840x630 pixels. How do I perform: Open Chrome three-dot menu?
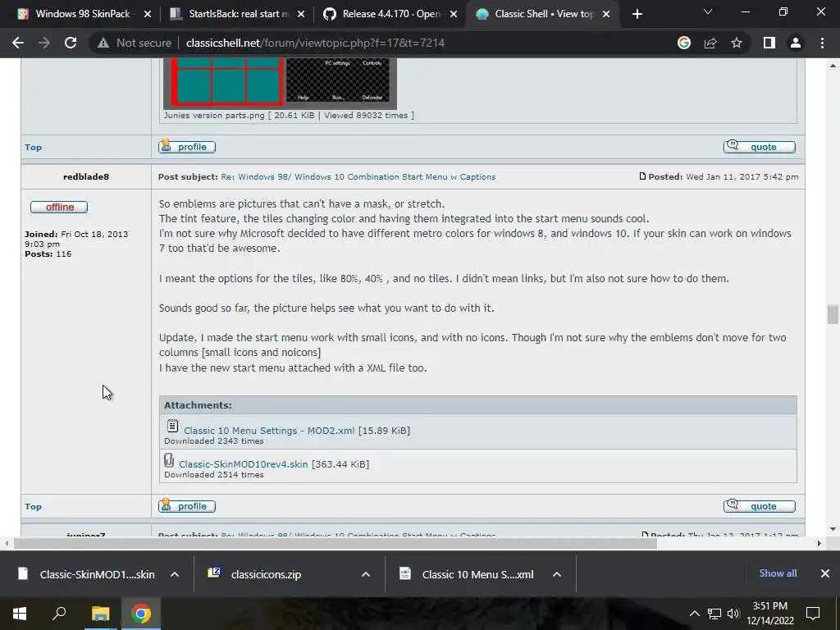[x=822, y=43]
